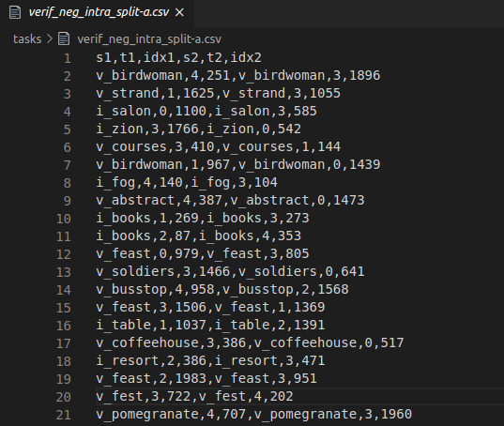The image size is (504, 426).
Task: Click the line i_fog,4,140,i_fog,3,104
Action: (x=187, y=182)
